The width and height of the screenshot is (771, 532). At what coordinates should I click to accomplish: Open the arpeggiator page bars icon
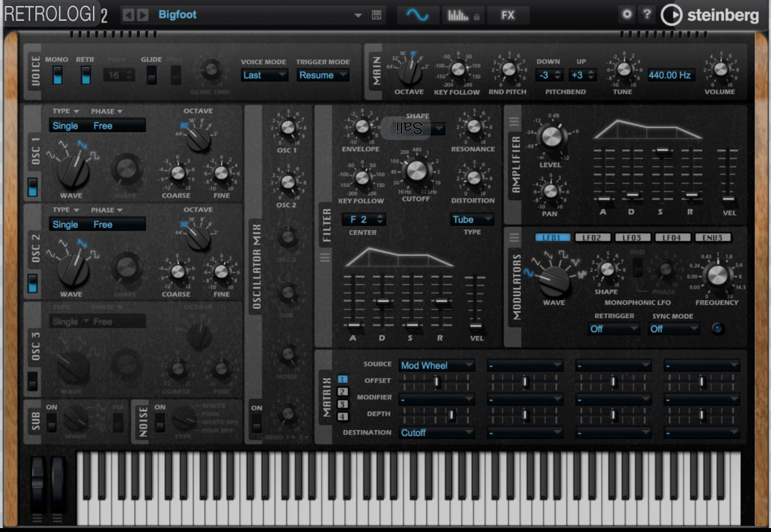457,15
